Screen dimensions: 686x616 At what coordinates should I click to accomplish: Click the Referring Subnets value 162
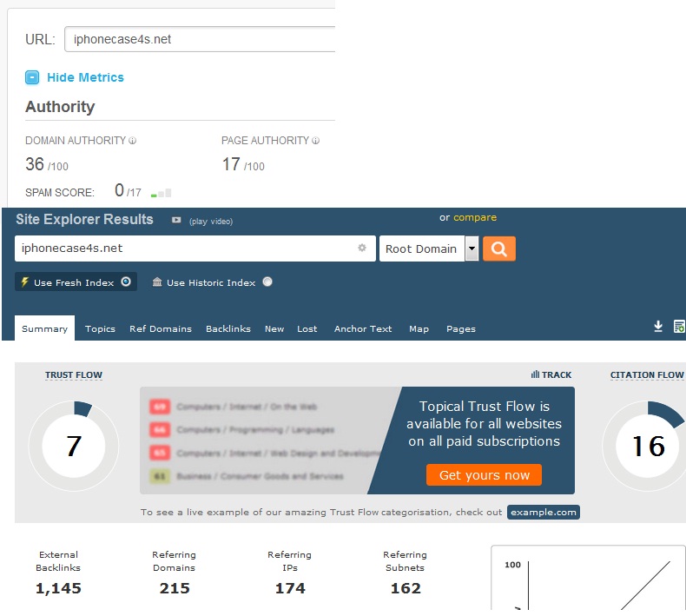point(406,588)
